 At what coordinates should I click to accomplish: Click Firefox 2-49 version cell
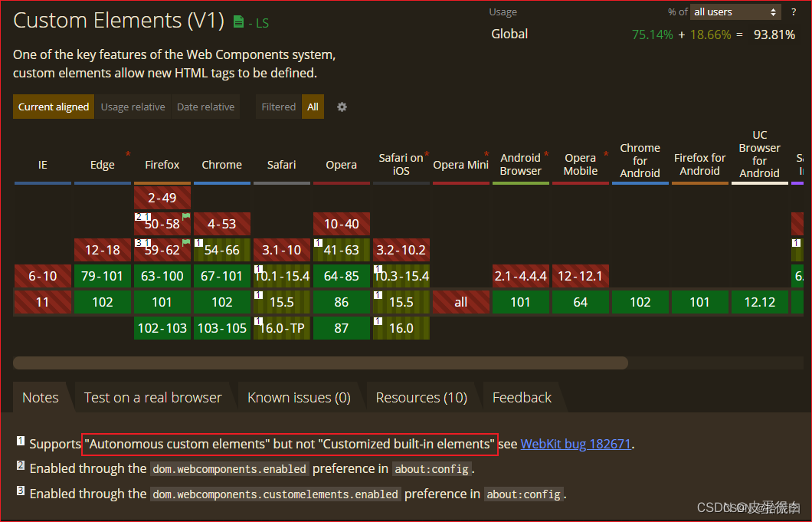pyautogui.click(x=162, y=198)
